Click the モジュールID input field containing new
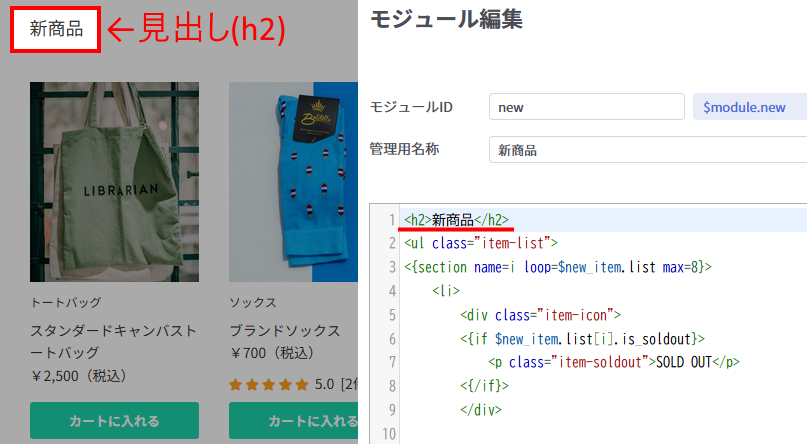 click(x=587, y=106)
